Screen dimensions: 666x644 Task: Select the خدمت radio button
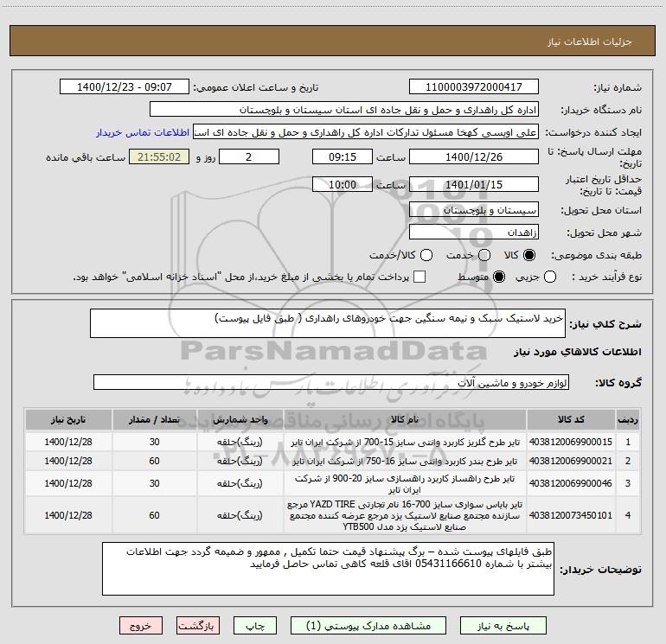click(x=484, y=255)
